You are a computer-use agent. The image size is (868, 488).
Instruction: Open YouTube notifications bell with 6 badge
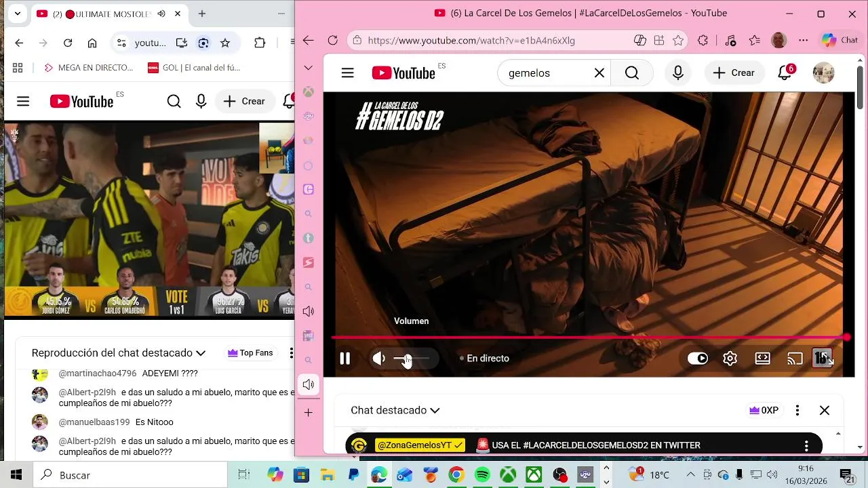pyautogui.click(x=785, y=73)
